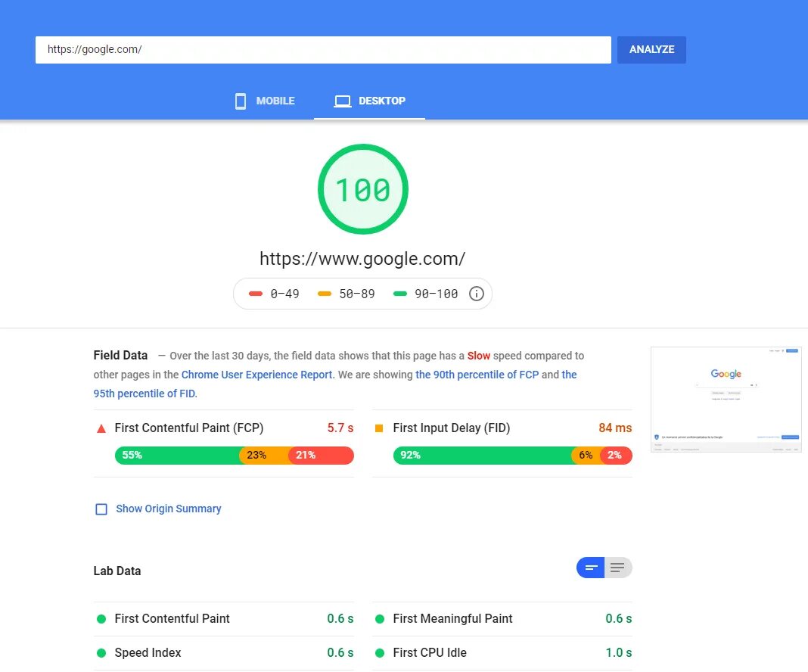Click First Contentful Paint (FCP) field label
The image size is (808, 672).
click(x=189, y=428)
